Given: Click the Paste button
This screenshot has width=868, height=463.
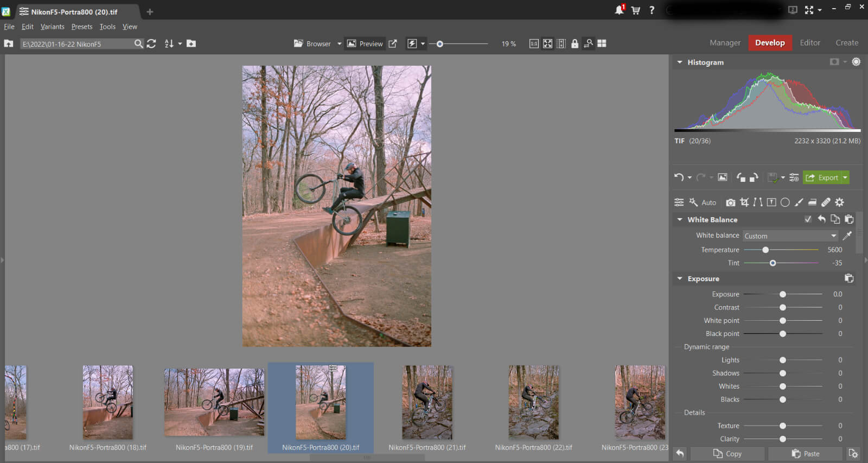Looking at the screenshot, I should click(805, 454).
